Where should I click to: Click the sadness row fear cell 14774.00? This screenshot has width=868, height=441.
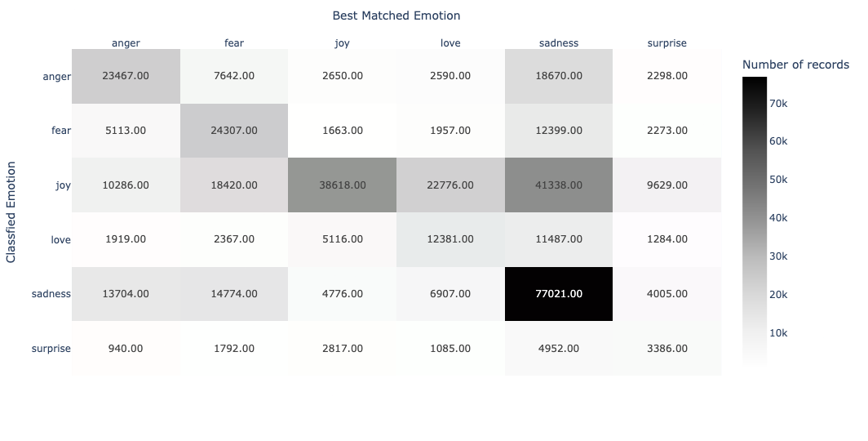[234, 294]
